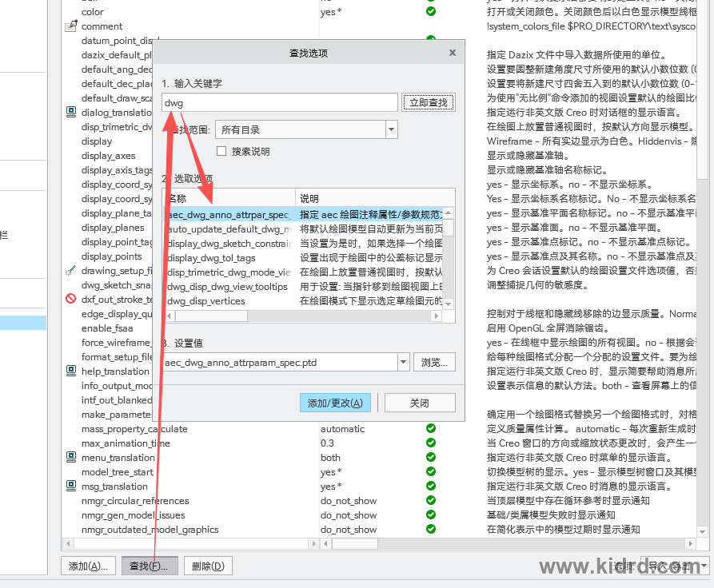Select the display_planes option row

[x=113, y=228]
